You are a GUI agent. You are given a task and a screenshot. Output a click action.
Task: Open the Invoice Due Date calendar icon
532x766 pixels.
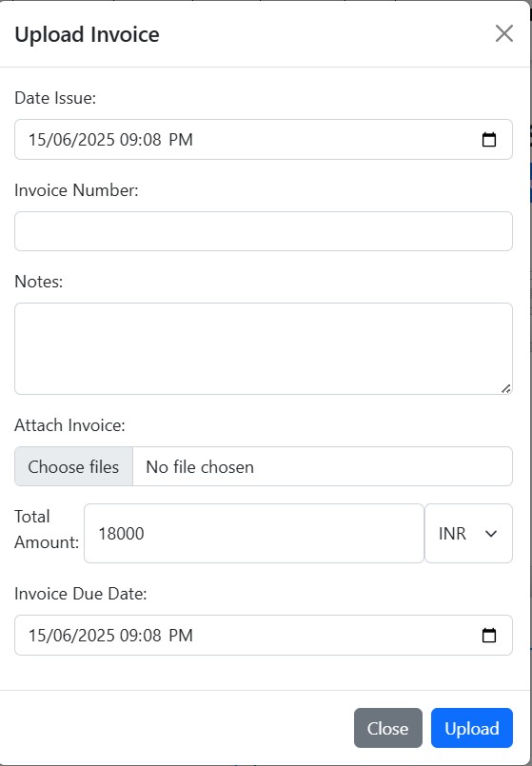(x=489, y=635)
